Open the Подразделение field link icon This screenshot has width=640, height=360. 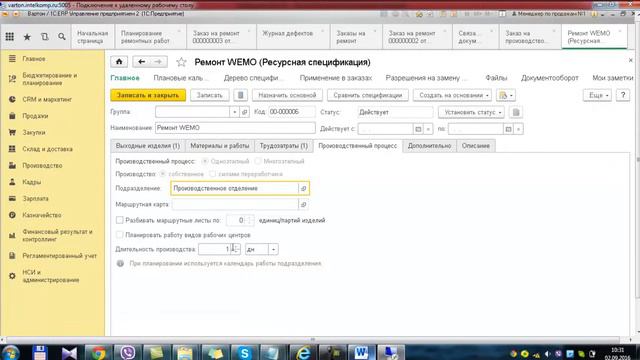coord(303,189)
